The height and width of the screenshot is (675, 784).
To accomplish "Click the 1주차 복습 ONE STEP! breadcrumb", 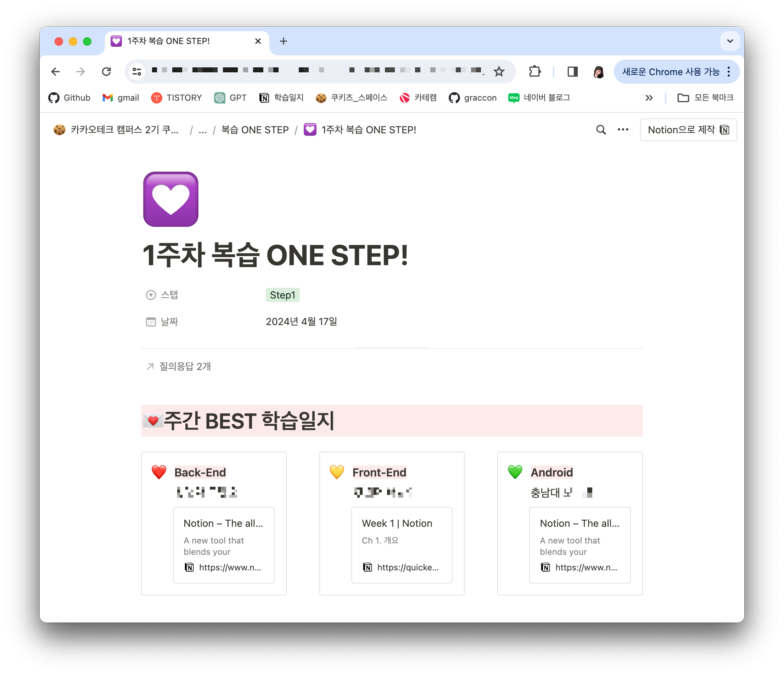I will point(360,130).
